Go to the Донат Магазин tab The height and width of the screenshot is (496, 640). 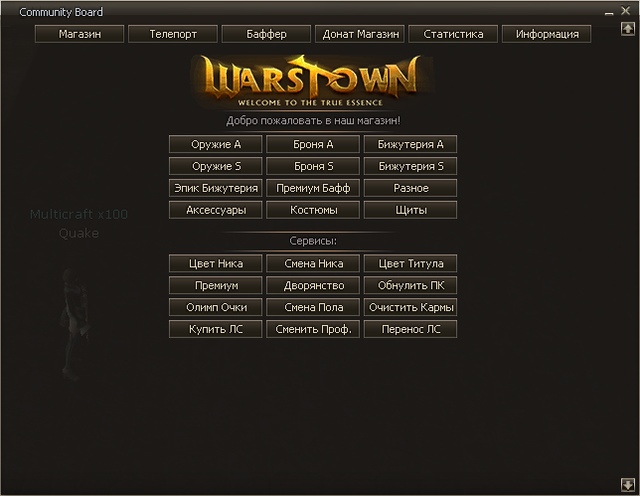point(360,34)
